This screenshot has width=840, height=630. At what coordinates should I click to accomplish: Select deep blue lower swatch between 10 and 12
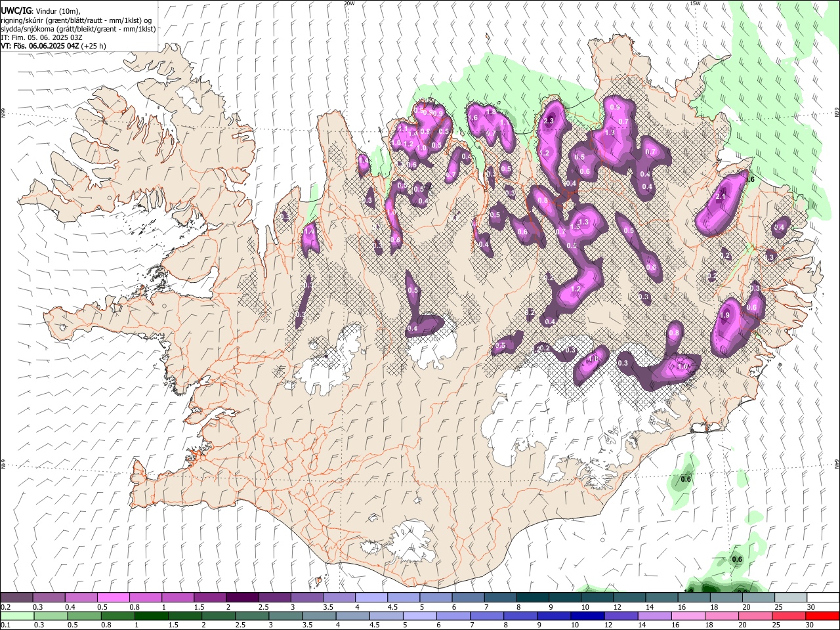click(587, 616)
